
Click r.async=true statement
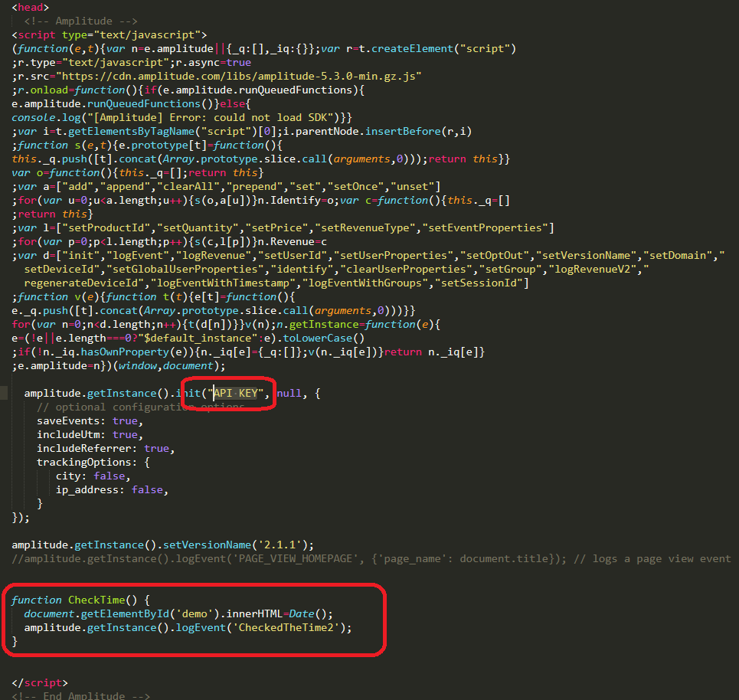coord(214,62)
